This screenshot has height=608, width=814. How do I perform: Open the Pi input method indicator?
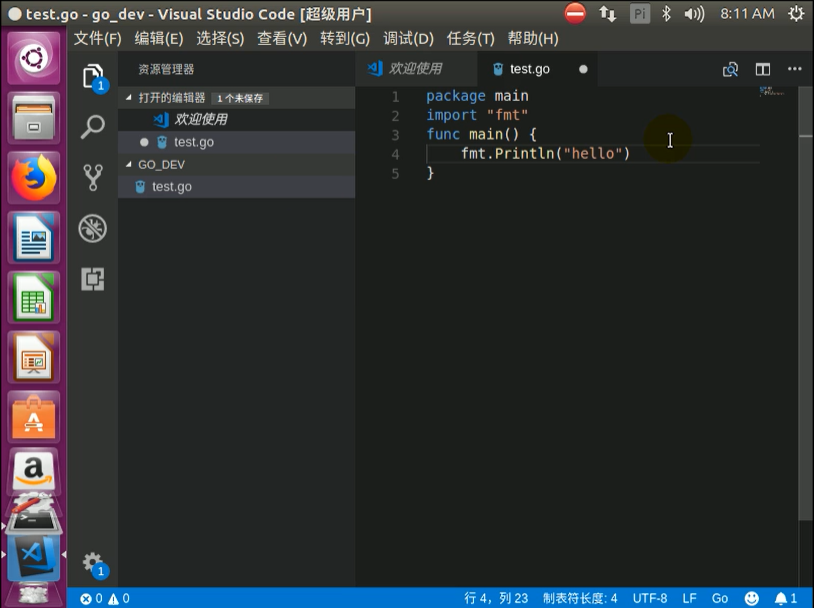point(640,13)
